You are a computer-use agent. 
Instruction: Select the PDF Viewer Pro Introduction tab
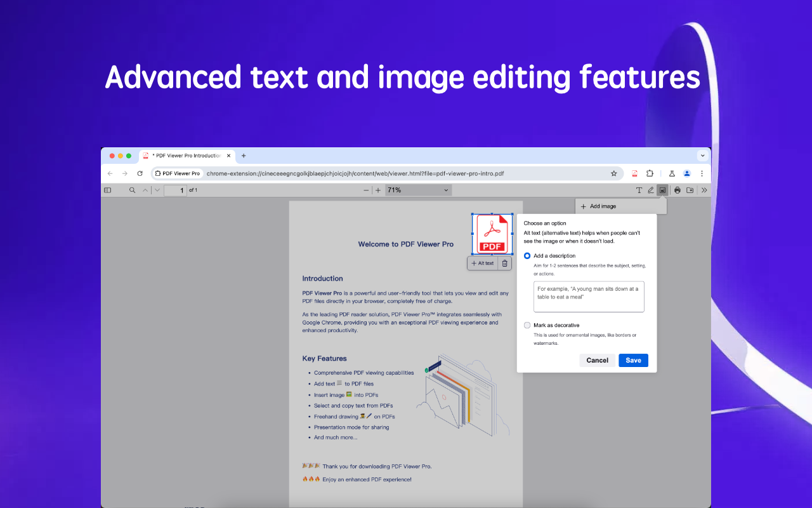tap(187, 156)
